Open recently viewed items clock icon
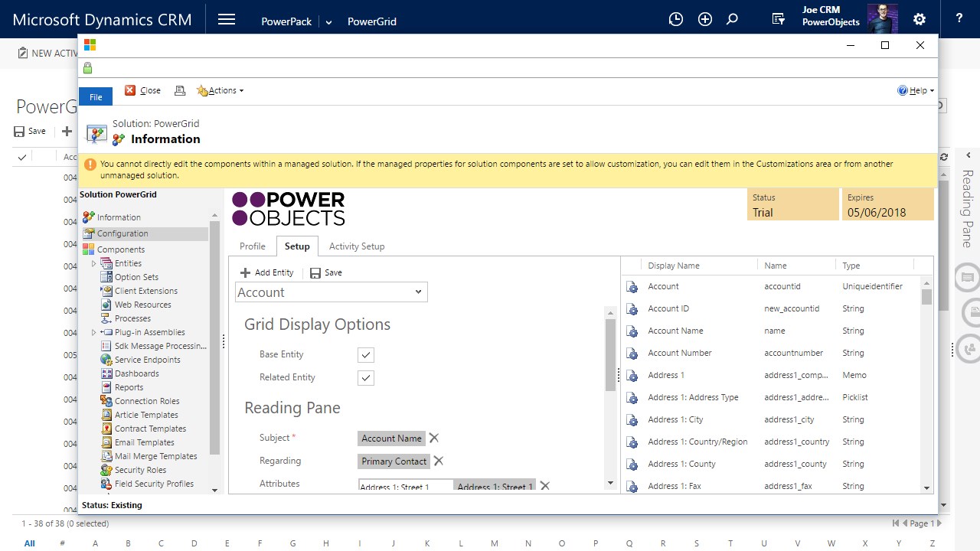This screenshot has width=980, height=551. tap(675, 20)
